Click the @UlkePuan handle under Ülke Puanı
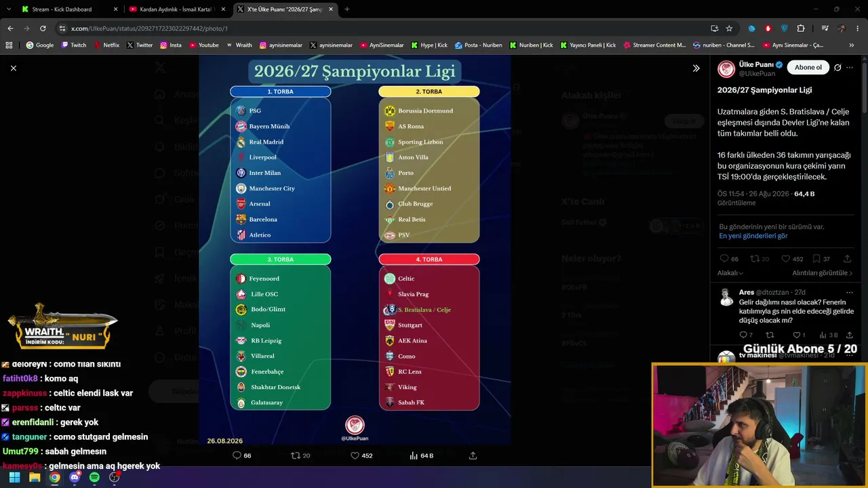Image resolution: width=868 pixels, height=488 pixels. [757, 73]
